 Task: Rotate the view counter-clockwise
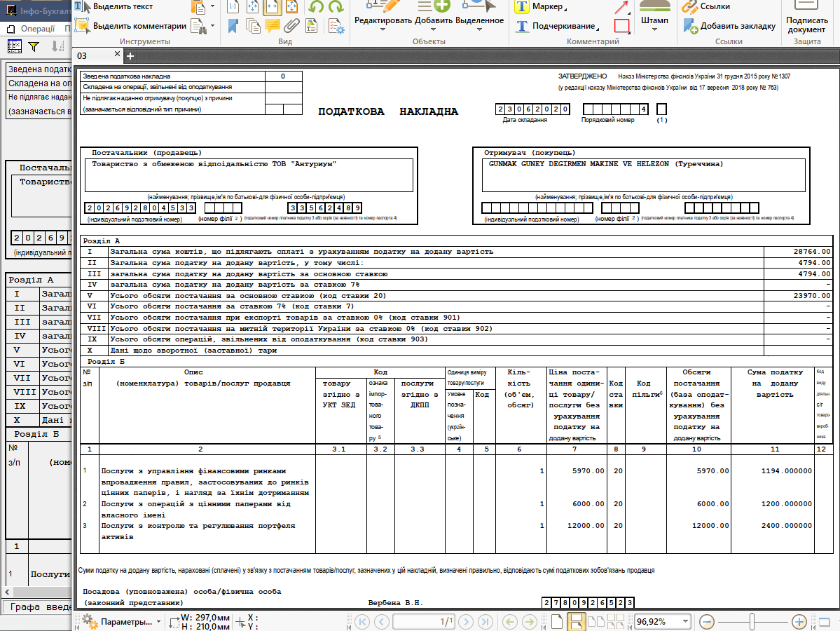[316, 6]
